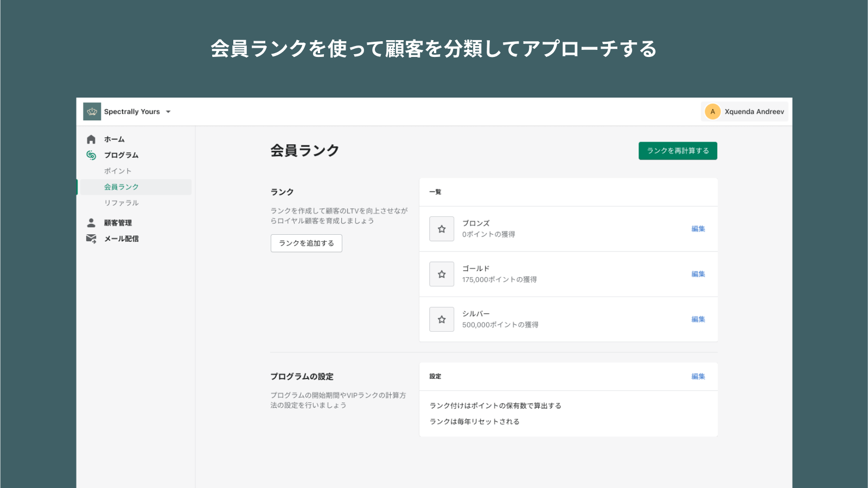
Task: Click the 0ポイントの獲得 text
Action: coord(489,234)
